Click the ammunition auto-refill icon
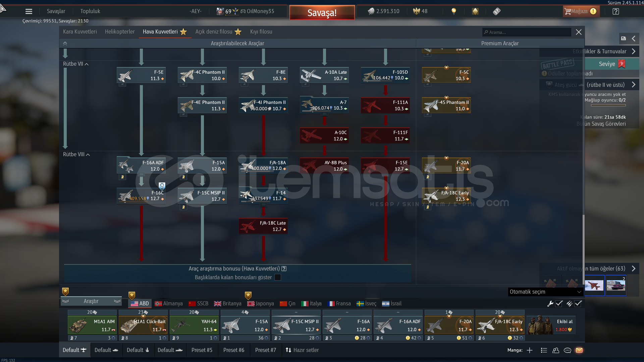This screenshot has width=644, height=362. point(570,304)
